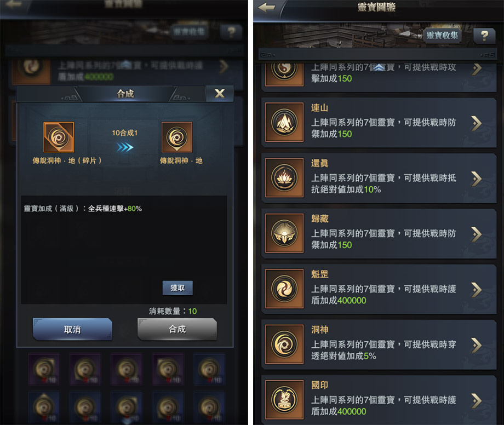Click the 歸藏 sunburst icon

pos(284,233)
